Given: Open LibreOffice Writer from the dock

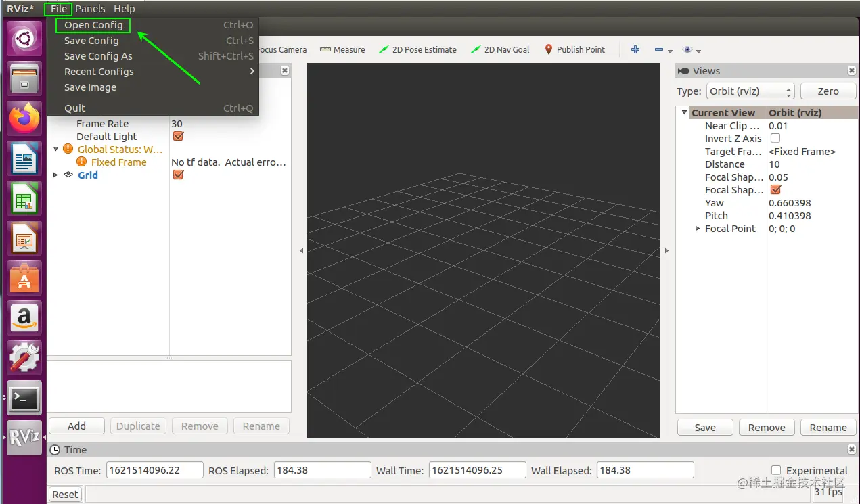Looking at the screenshot, I should point(24,158).
